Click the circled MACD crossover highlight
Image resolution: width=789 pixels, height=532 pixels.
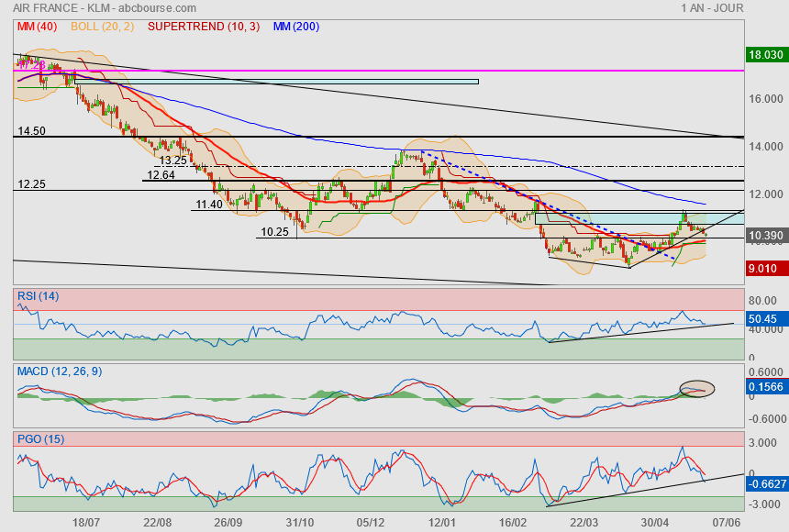[x=696, y=389]
